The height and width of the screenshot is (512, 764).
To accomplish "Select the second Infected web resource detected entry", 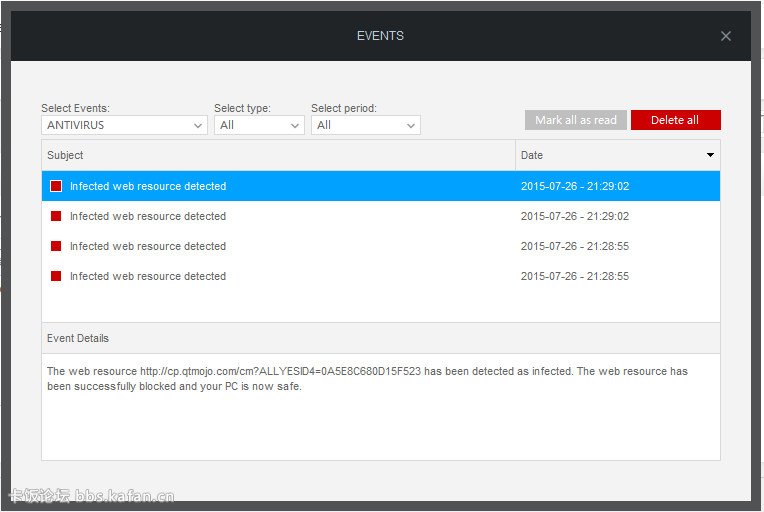I will coord(148,216).
